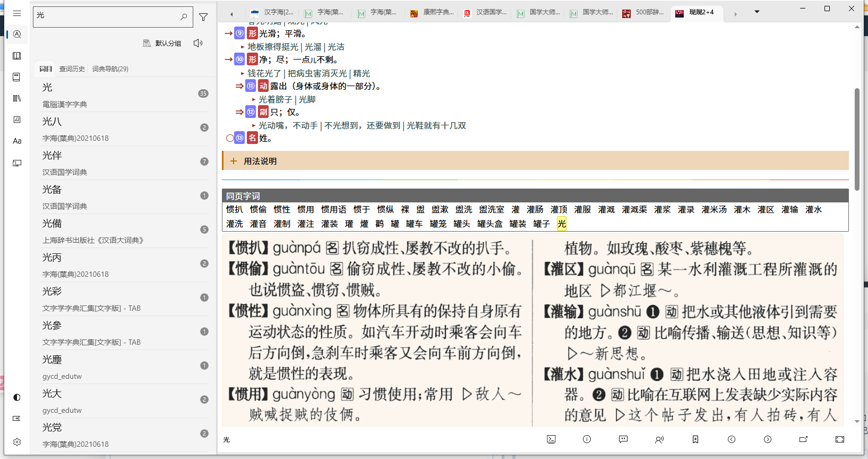This screenshot has height=459, width=868.
Task: Click the add bookmark icon in bottom toolbar
Action: (695, 439)
